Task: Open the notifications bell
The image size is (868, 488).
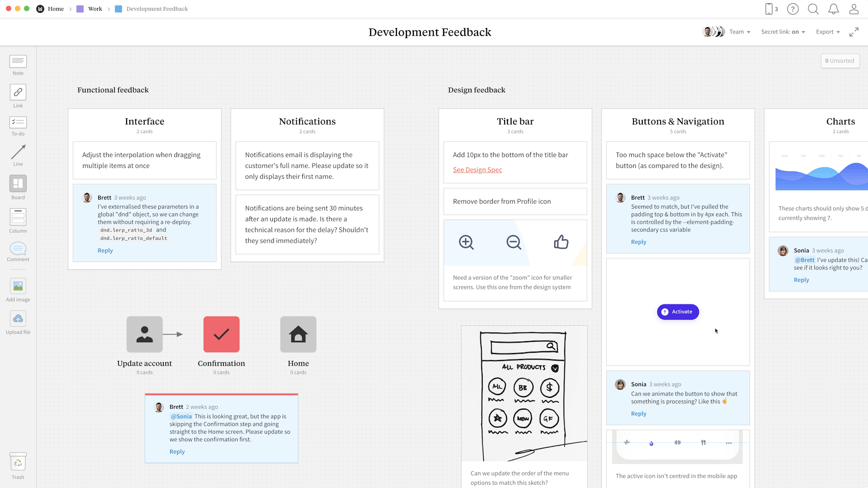Action: (x=834, y=9)
